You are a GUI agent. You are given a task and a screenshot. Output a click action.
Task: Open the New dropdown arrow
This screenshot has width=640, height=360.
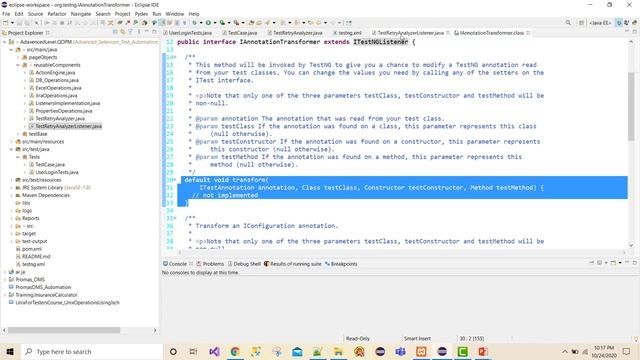12,23
